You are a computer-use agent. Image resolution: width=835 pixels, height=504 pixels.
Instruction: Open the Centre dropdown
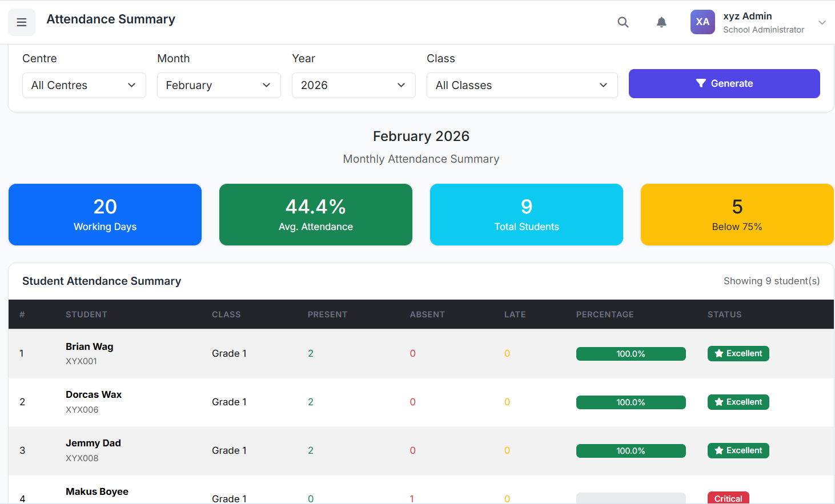click(84, 85)
